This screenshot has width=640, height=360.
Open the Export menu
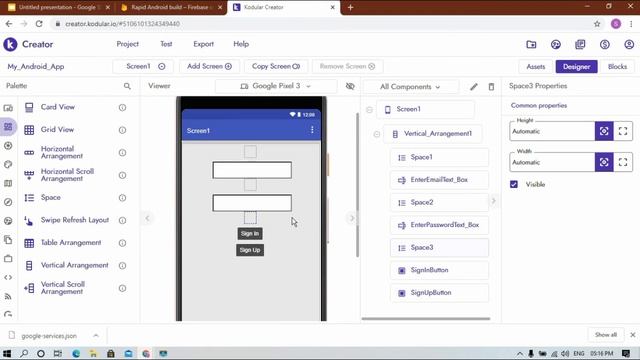point(203,44)
